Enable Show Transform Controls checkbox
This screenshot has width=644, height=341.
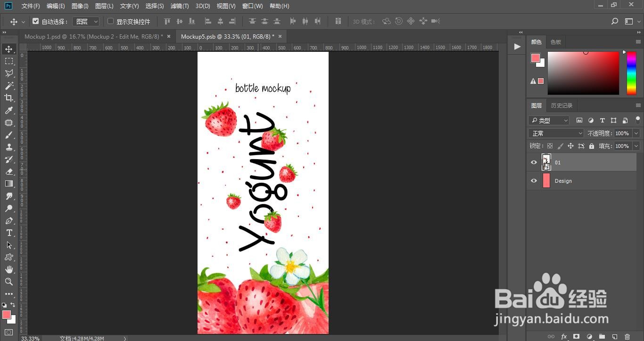pos(110,21)
